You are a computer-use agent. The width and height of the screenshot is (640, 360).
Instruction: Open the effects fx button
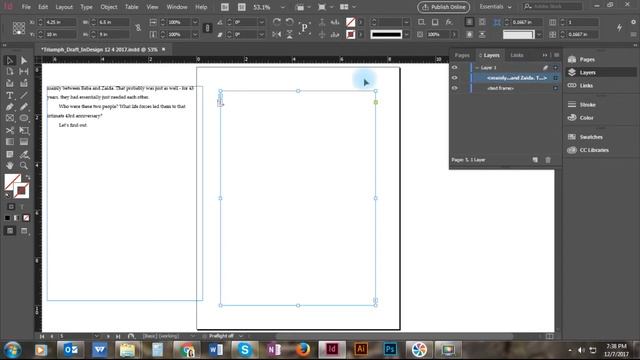[449, 22]
